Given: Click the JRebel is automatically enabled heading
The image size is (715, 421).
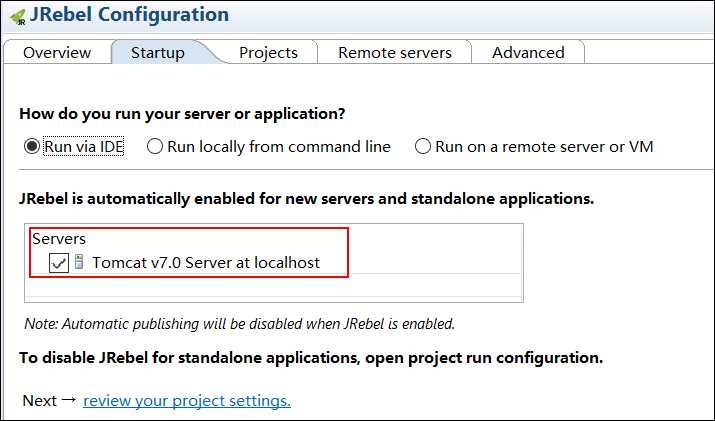Looking at the screenshot, I should [306, 199].
